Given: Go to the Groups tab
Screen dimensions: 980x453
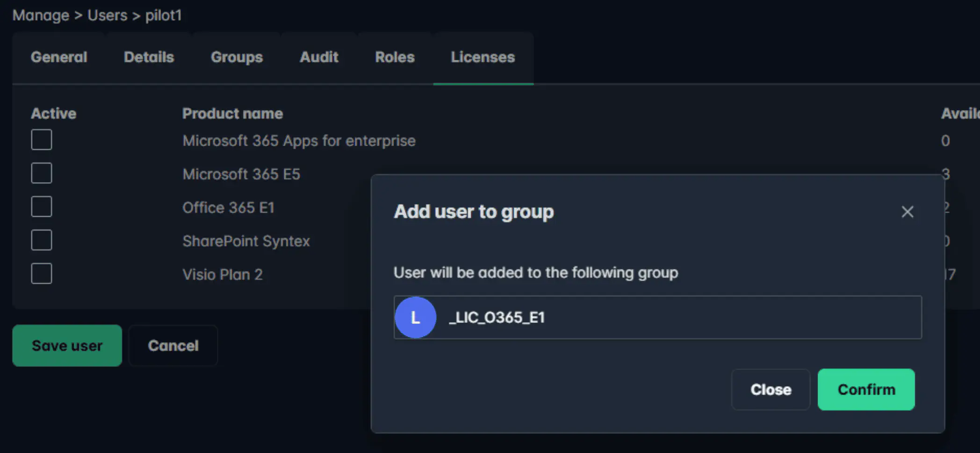Looking at the screenshot, I should pos(237,57).
